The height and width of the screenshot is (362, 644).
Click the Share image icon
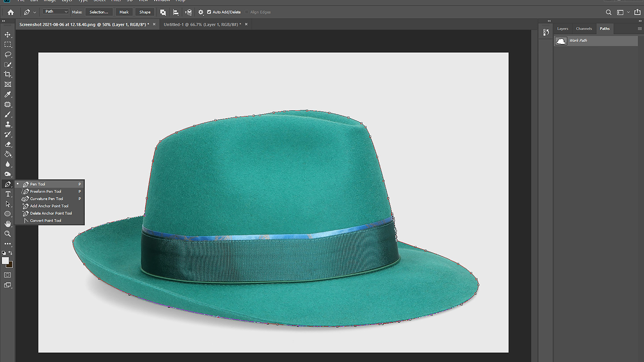[637, 12]
